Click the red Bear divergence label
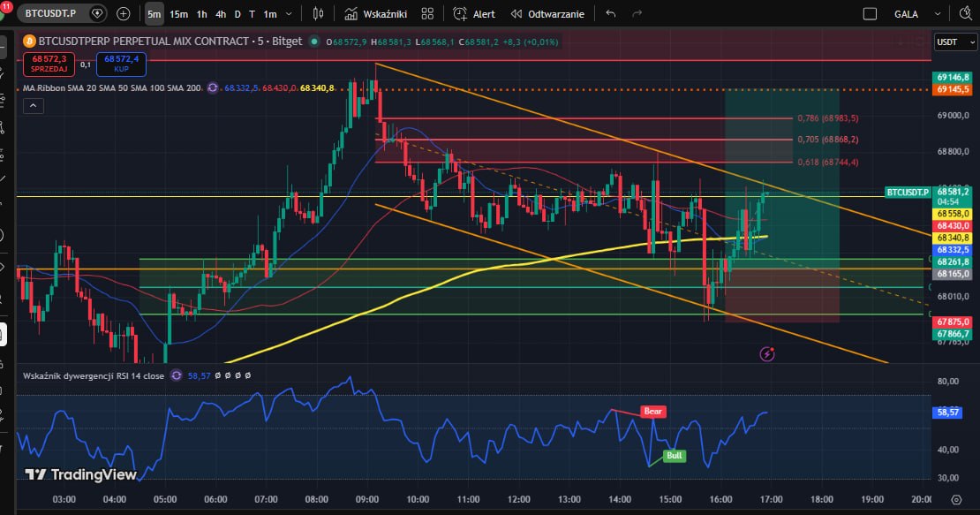 pos(652,412)
